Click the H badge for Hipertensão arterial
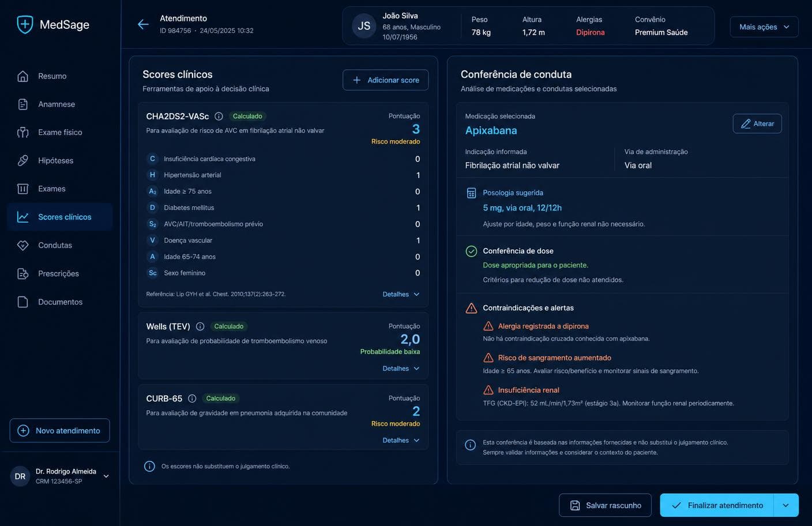The image size is (812, 526). click(x=152, y=175)
